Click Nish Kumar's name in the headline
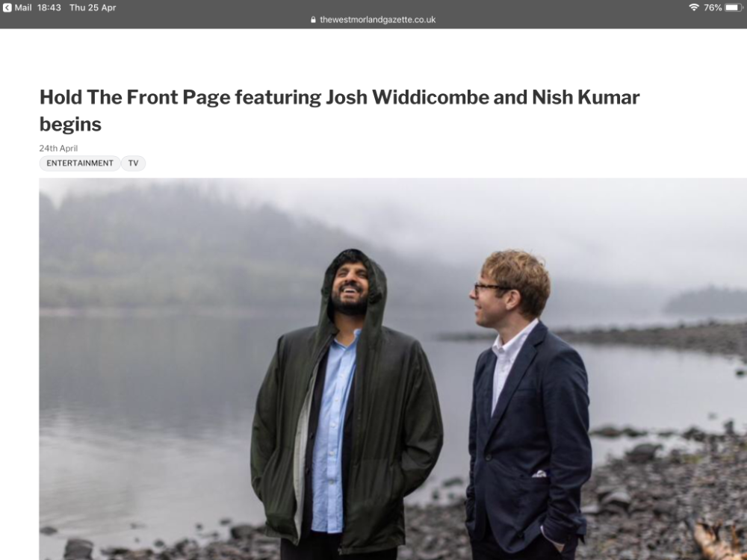The width and height of the screenshot is (747, 560). tap(586, 97)
